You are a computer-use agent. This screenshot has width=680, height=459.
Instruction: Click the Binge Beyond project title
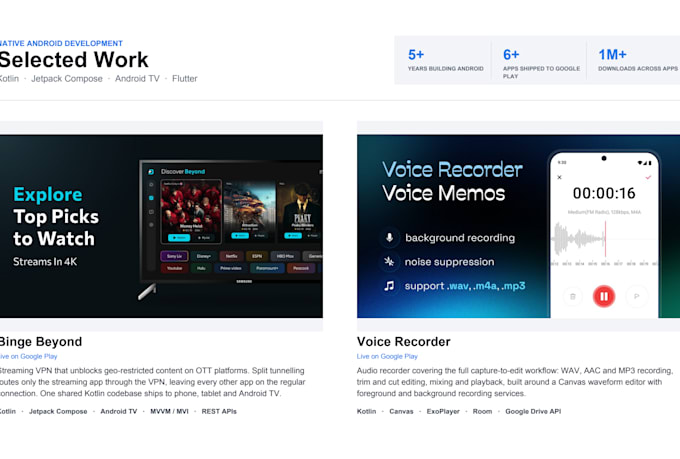(41, 342)
